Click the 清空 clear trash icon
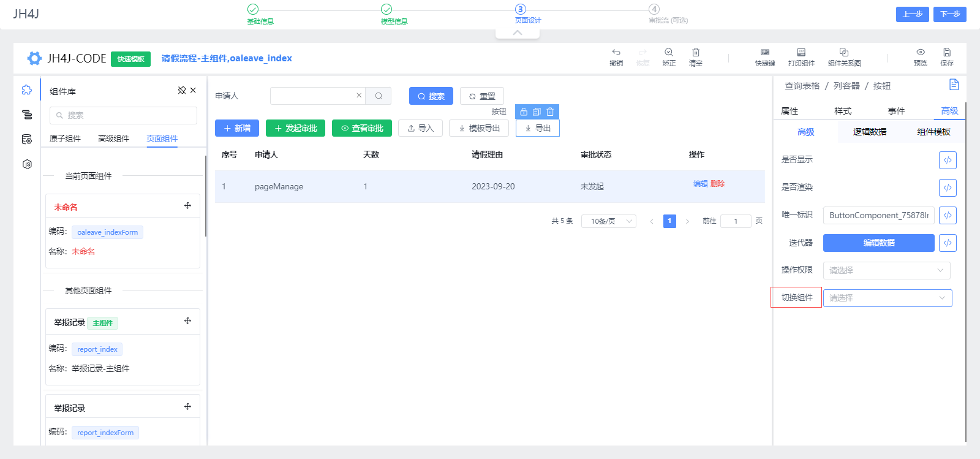980x459 pixels. click(x=696, y=53)
